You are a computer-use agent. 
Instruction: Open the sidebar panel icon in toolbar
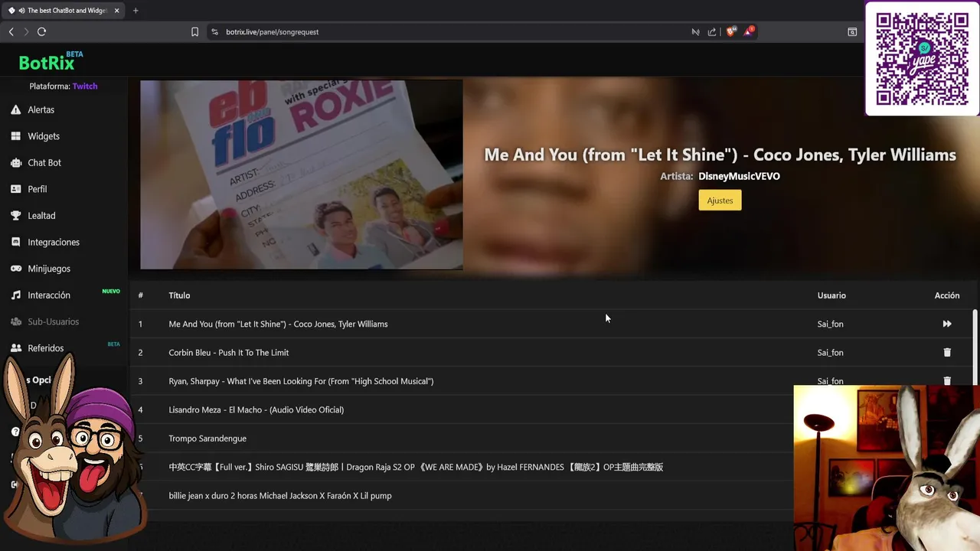tap(852, 32)
